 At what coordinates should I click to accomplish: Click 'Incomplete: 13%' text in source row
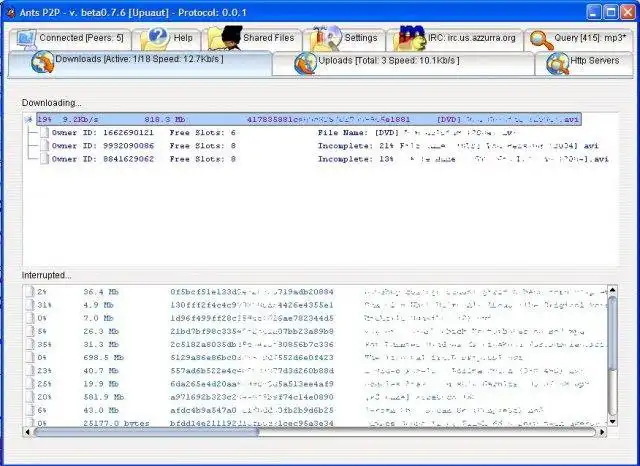click(356, 159)
